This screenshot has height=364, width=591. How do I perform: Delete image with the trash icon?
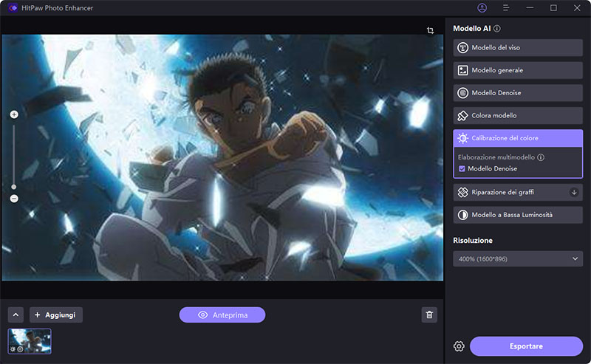[429, 315]
